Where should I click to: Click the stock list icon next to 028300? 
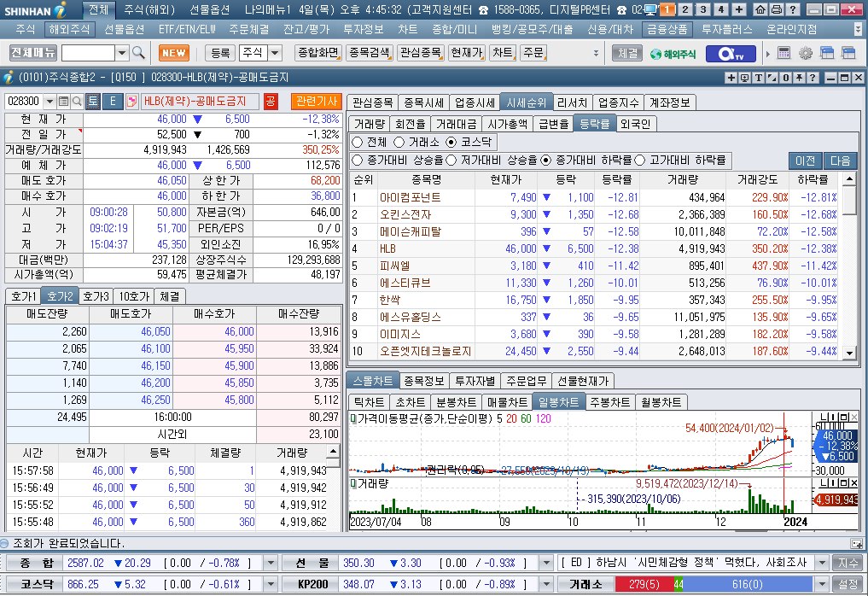(x=63, y=102)
